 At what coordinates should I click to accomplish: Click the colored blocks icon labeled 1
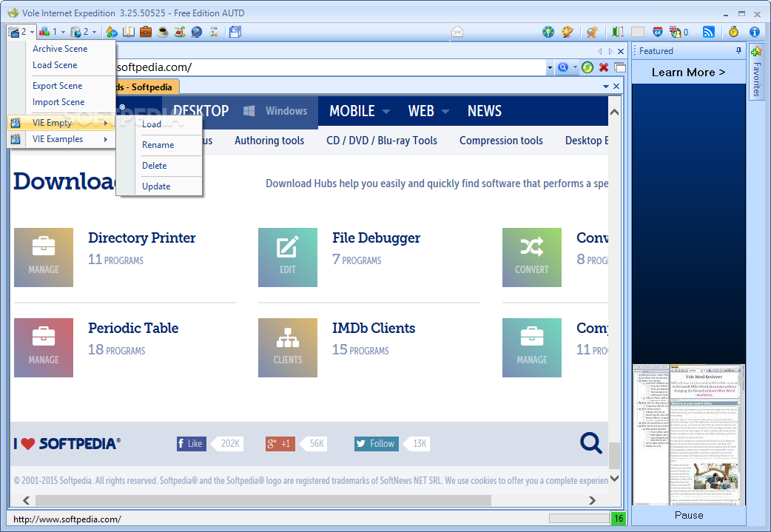(x=44, y=32)
